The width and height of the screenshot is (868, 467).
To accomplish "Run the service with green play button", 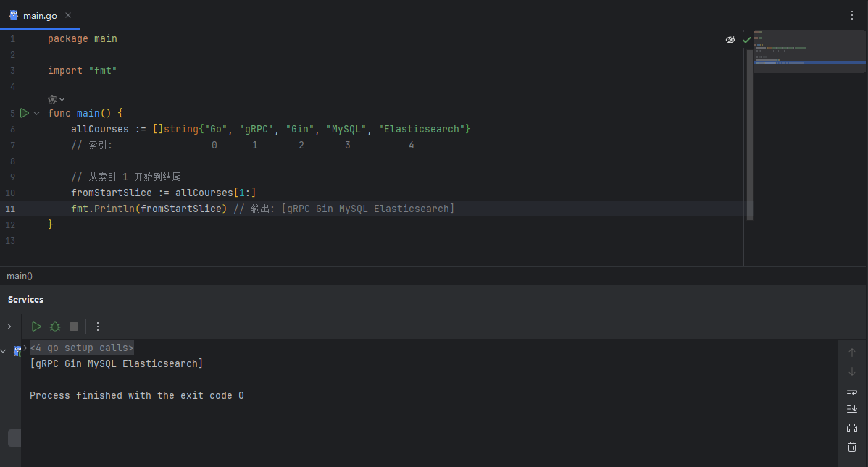I will [36, 327].
